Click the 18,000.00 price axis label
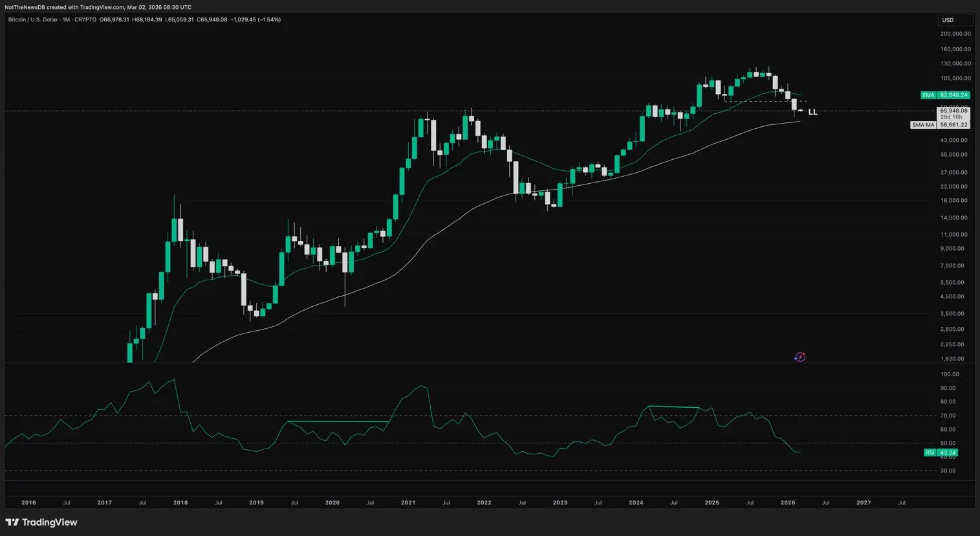The width and height of the screenshot is (980, 536). click(954, 201)
